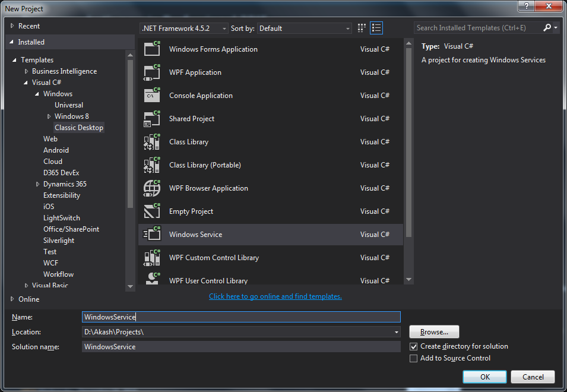The height and width of the screenshot is (392, 567).
Task: Open the Location path dropdown arrow
Action: point(396,332)
